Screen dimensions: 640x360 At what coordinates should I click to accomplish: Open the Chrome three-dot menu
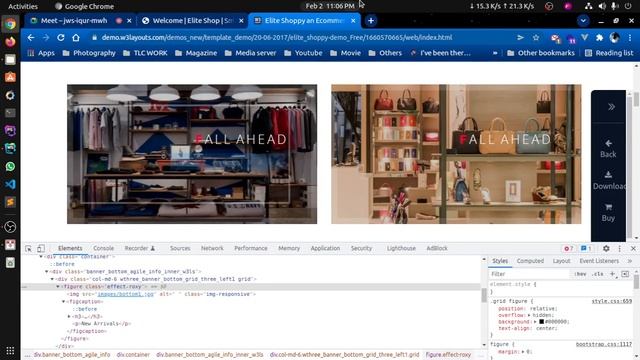click(x=630, y=38)
